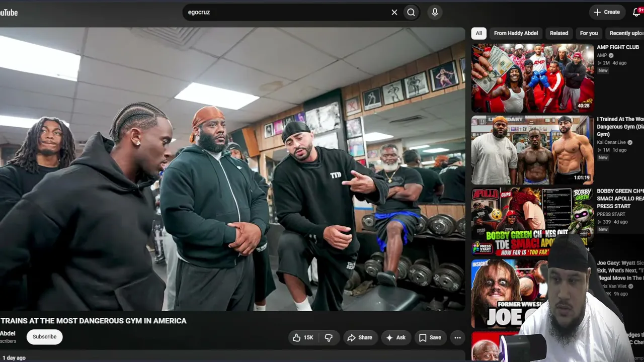Click the AMP FIGHT CLUB video title
This screenshot has height=362, width=644.
pos(618,47)
